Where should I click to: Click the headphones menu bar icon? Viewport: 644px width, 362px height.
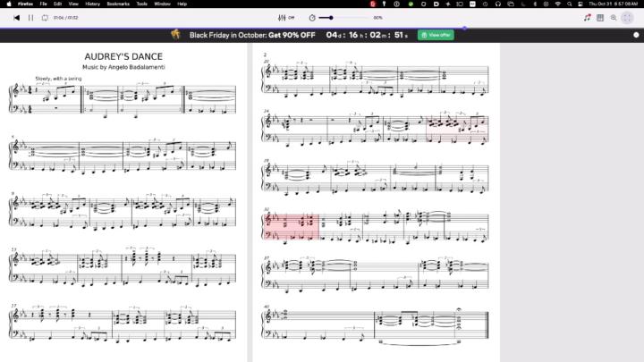click(498, 4)
